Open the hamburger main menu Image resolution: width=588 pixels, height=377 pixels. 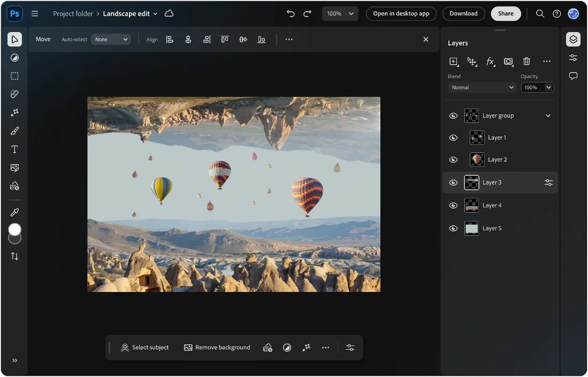35,14
